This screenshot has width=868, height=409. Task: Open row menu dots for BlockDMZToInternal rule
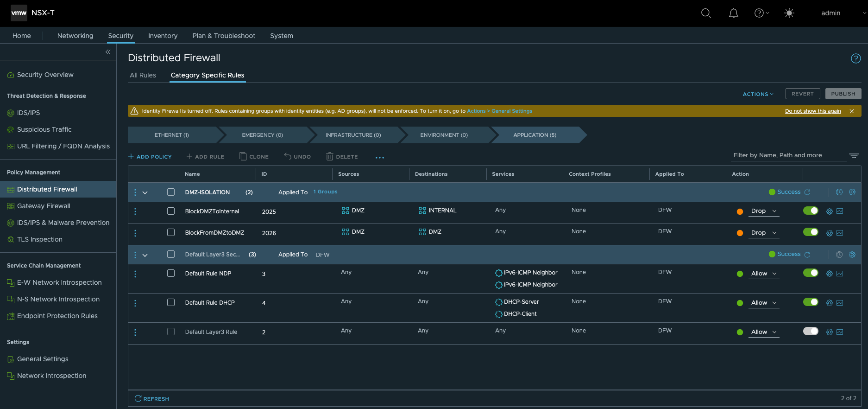[x=135, y=211]
